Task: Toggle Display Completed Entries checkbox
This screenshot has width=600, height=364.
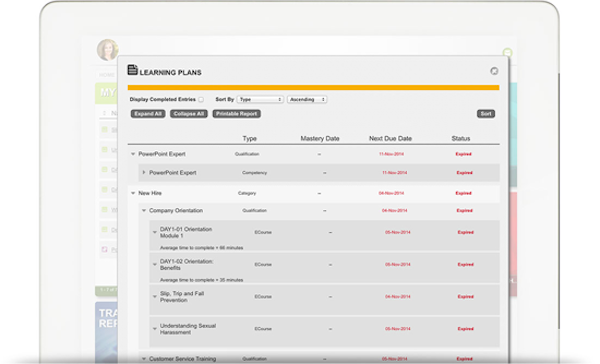Action: 201,100
